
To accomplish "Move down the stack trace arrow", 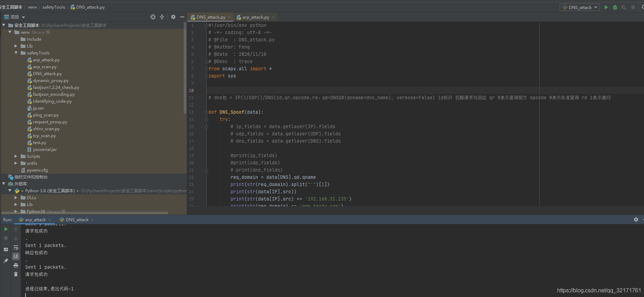I will (x=16, y=238).
